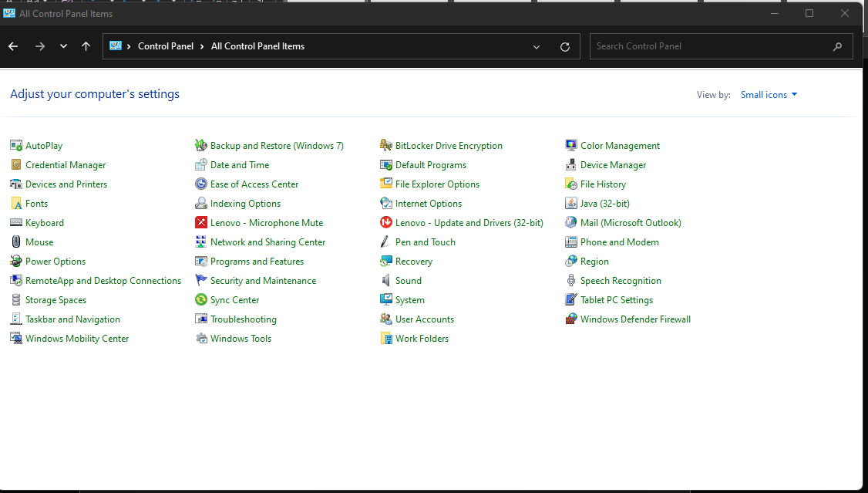This screenshot has height=493, width=868.
Task: Expand the chevron after Control Panel breadcrumb
Action: click(202, 46)
